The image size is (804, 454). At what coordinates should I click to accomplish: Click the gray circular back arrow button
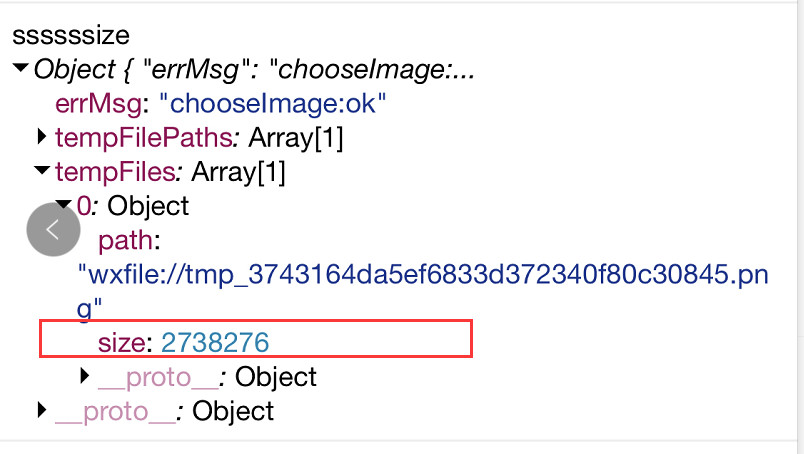click(x=53, y=229)
